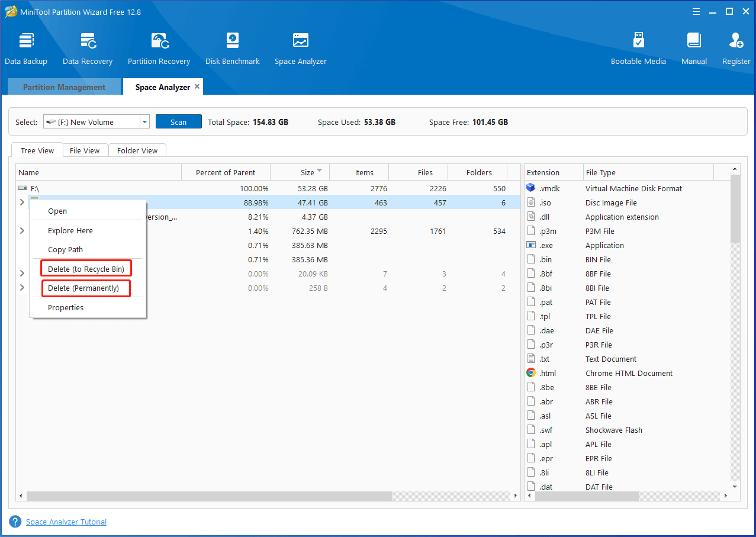The height and width of the screenshot is (537, 756).
Task: Open the Space Analyzer Tutorial link
Action: [66, 522]
